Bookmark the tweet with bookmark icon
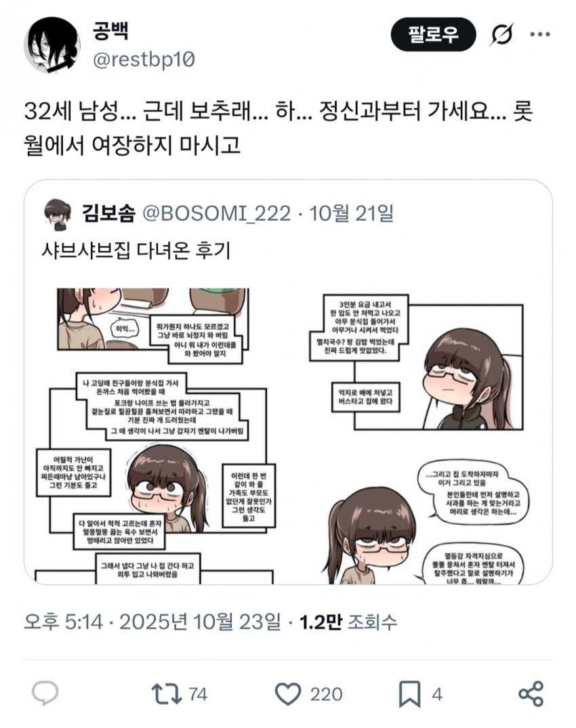 [410, 694]
